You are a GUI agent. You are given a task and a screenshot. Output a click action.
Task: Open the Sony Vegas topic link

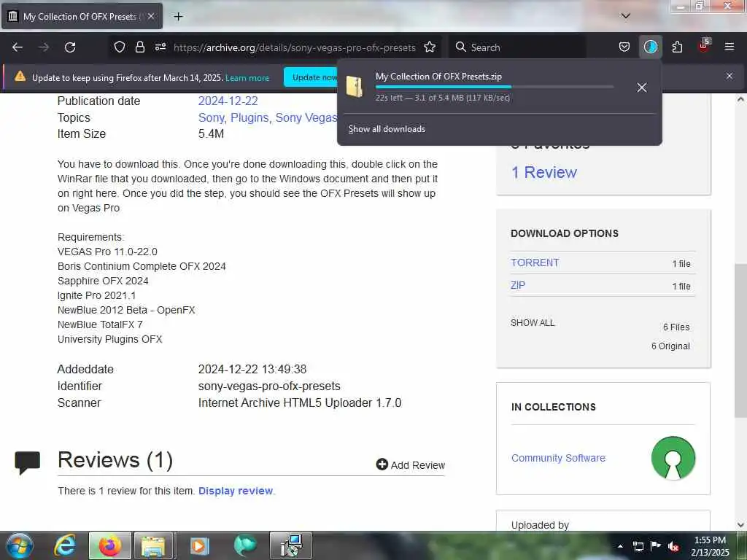(306, 117)
